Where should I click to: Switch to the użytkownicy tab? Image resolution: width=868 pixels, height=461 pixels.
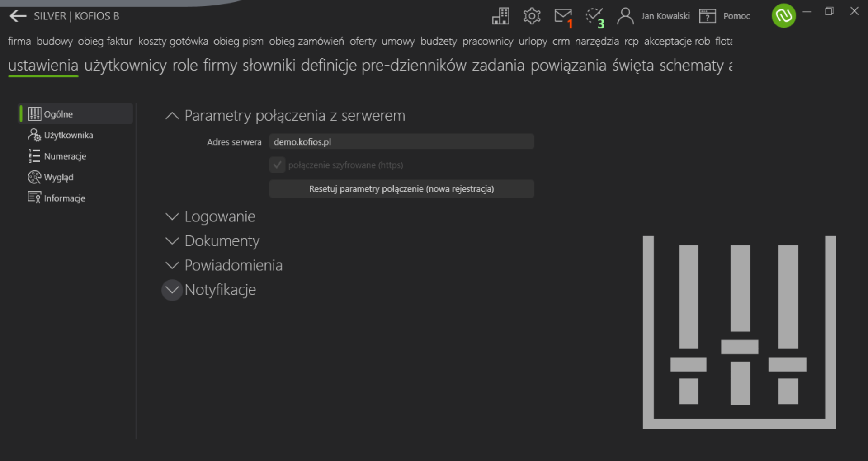click(x=125, y=66)
